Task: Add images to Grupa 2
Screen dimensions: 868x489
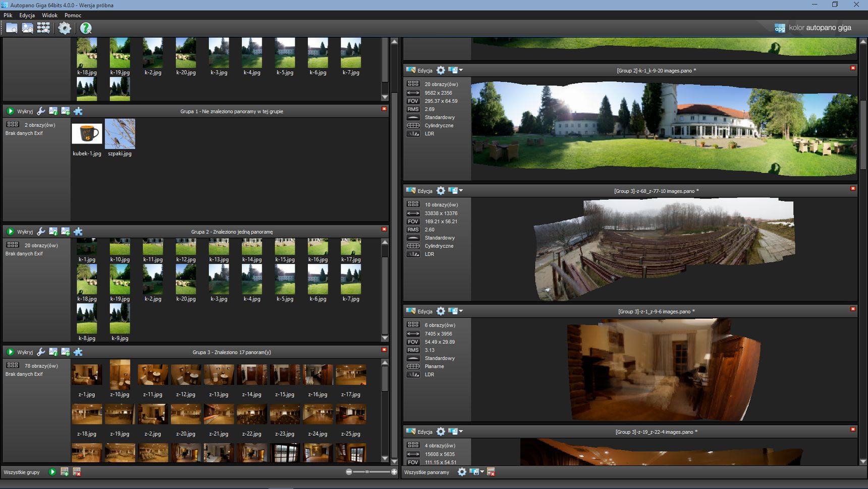Action: tap(66, 231)
